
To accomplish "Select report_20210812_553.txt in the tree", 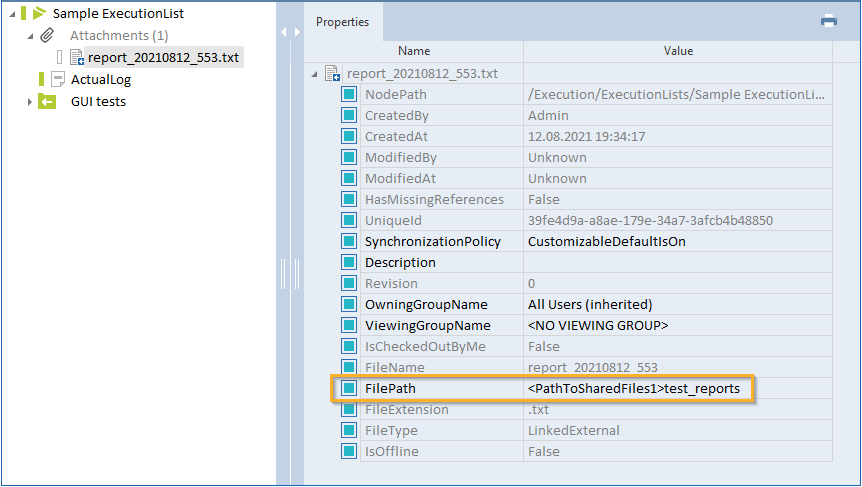I will click(x=163, y=58).
